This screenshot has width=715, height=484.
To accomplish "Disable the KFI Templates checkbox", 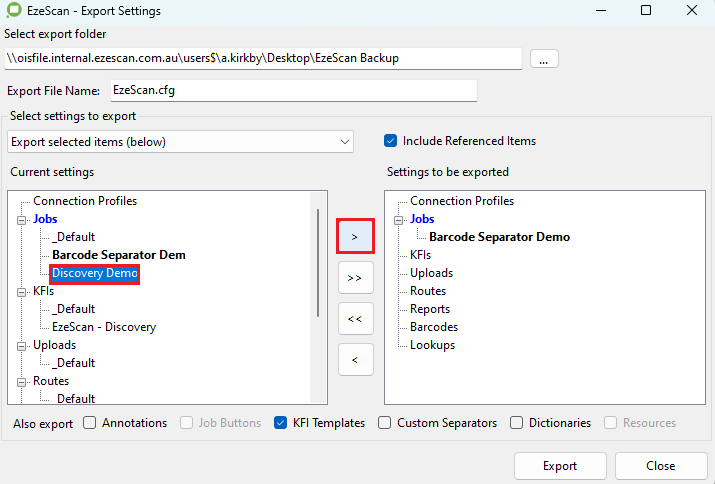I will (x=281, y=423).
